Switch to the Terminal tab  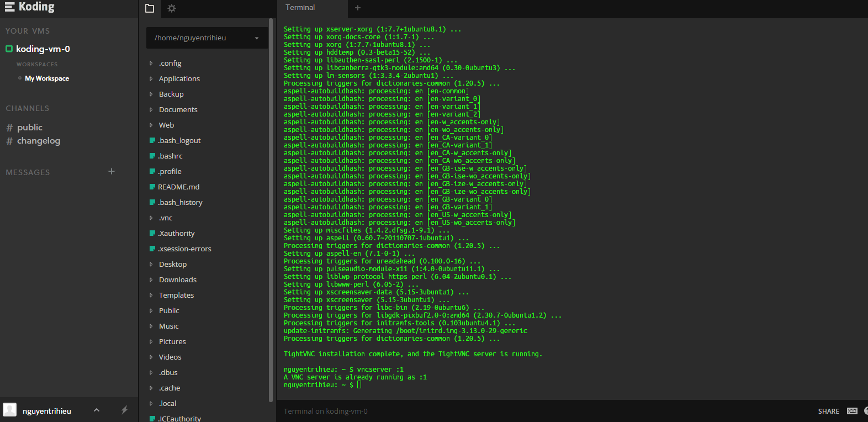pyautogui.click(x=300, y=8)
